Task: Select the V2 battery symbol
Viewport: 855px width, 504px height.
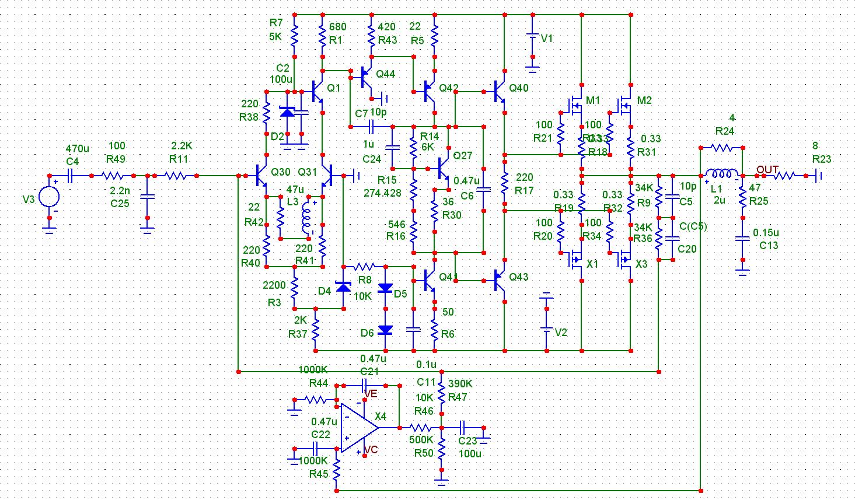Action: click(x=546, y=321)
